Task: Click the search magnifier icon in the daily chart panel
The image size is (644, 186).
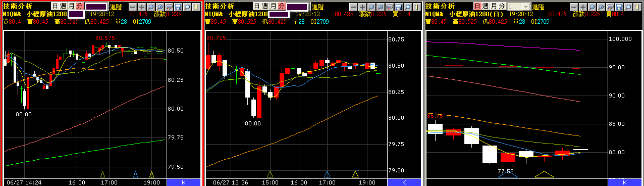Action: click(x=629, y=7)
